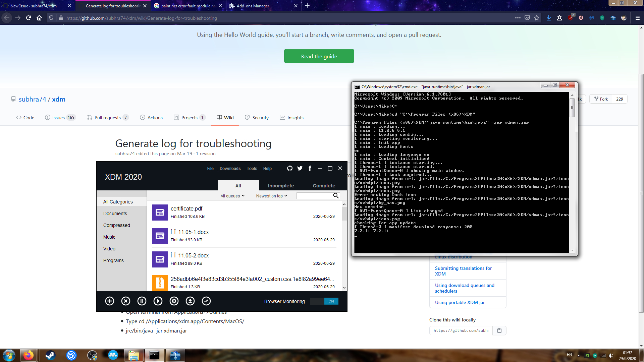Open the uBlock Origin extension icon
The width and height of the screenshot is (644, 362).
click(x=570, y=18)
